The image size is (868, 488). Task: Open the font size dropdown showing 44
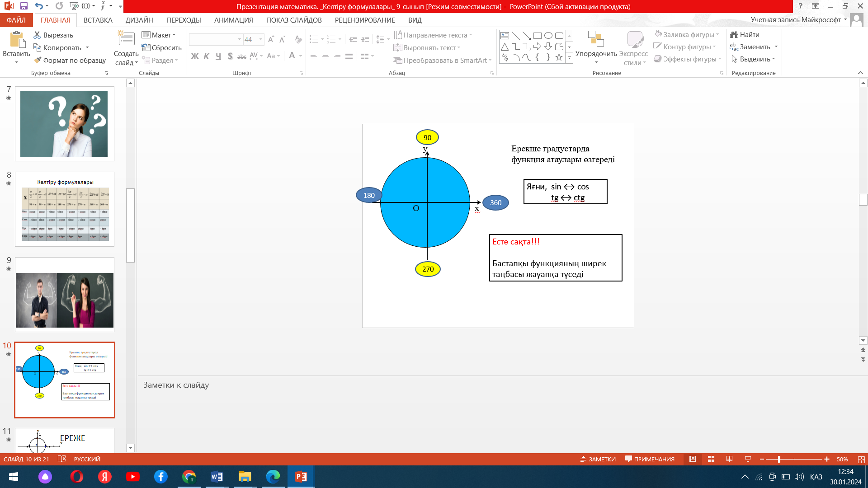tap(260, 40)
